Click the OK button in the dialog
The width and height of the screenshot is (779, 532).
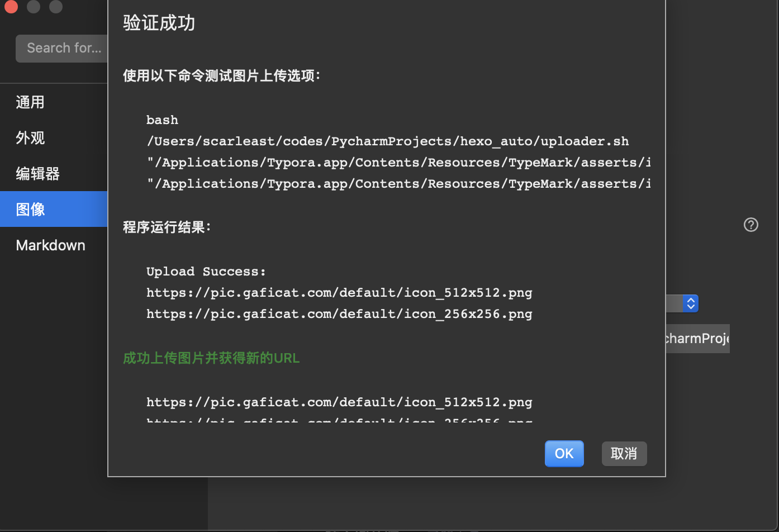pos(564,453)
